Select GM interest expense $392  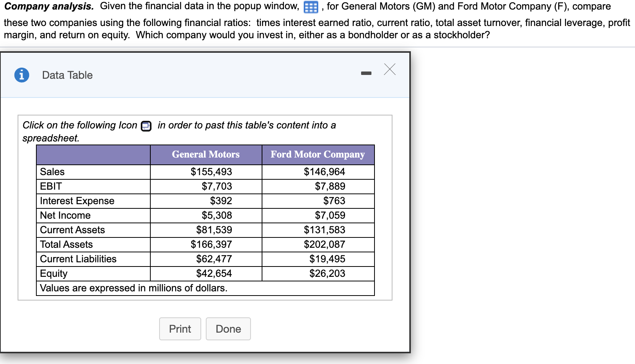(x=221, y=201)
